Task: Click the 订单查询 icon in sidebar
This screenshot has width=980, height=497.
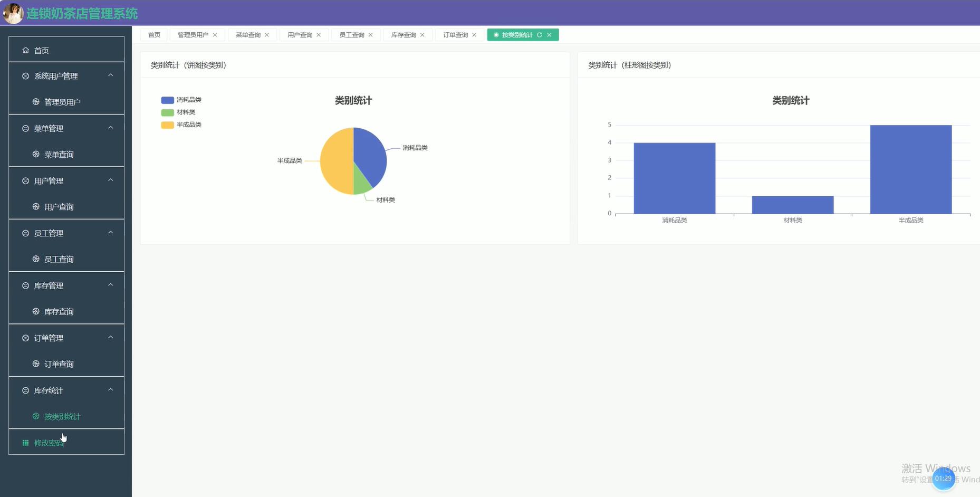Action: click(35, 364)
